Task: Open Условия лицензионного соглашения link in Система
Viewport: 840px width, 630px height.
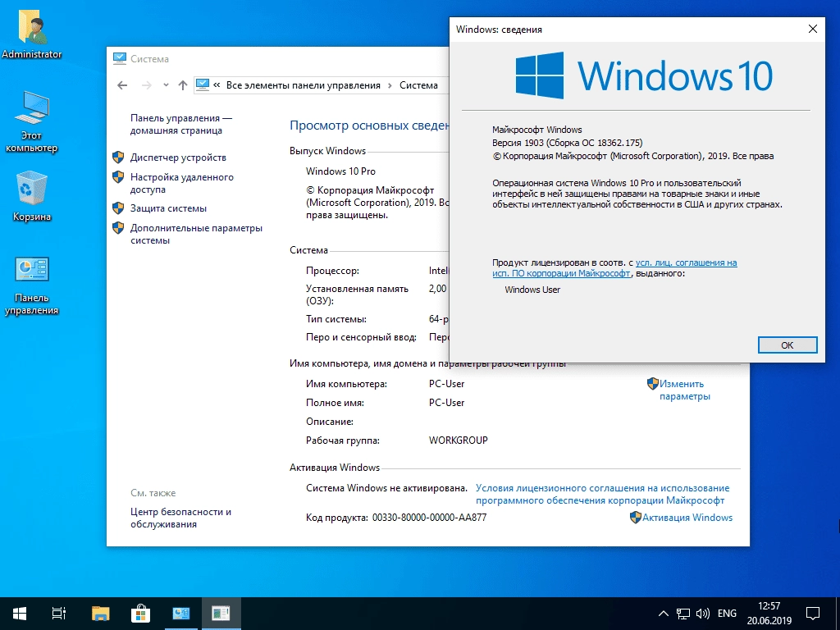Action: [602, 495]
